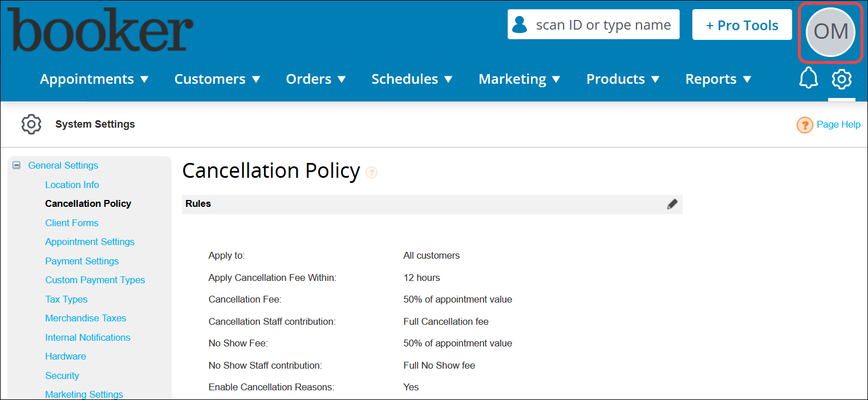Screen dimensions: 868x400
Task: Click the person icon in the search bar
Action: 520,24
